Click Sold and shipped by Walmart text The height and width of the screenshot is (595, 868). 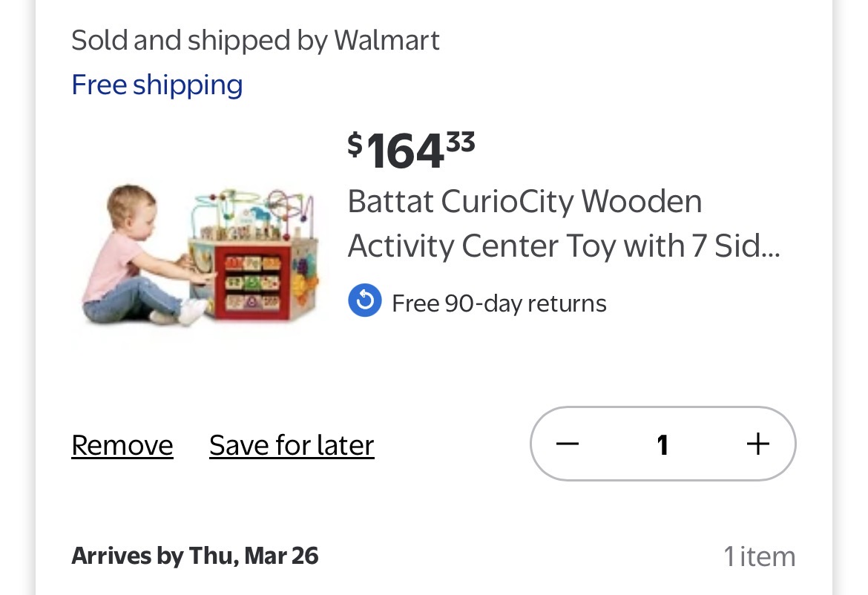point(255,40)
